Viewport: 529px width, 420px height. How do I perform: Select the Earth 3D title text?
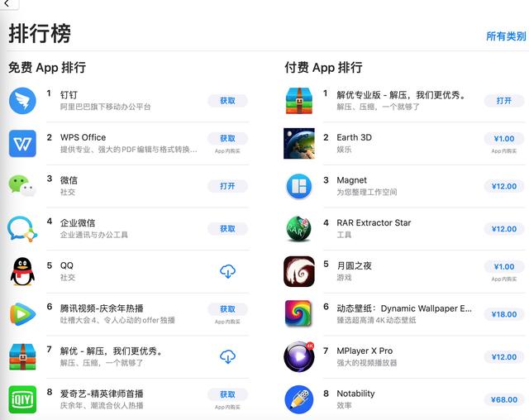coord(355,137)
